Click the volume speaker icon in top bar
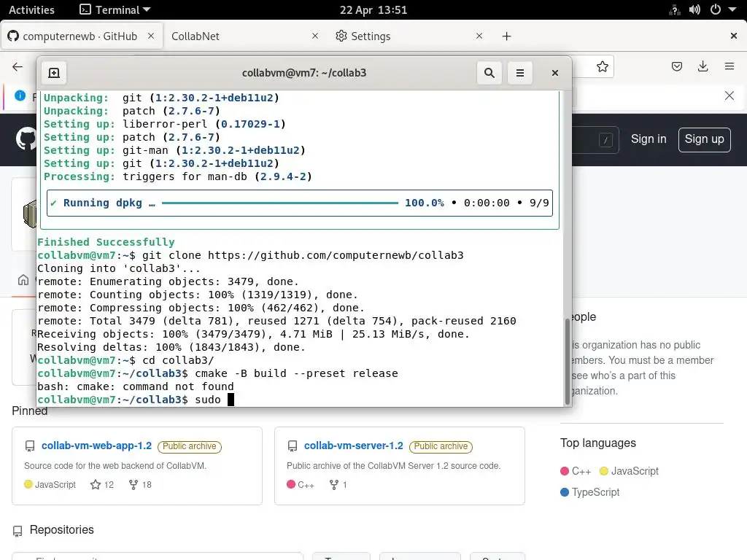 coord(694,10)
